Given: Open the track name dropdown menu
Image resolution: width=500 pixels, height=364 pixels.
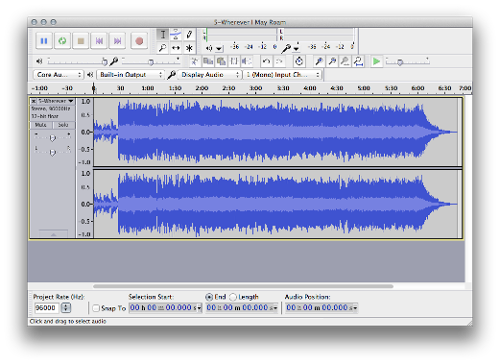Looking at the screenshot, I should click(56, 101).
